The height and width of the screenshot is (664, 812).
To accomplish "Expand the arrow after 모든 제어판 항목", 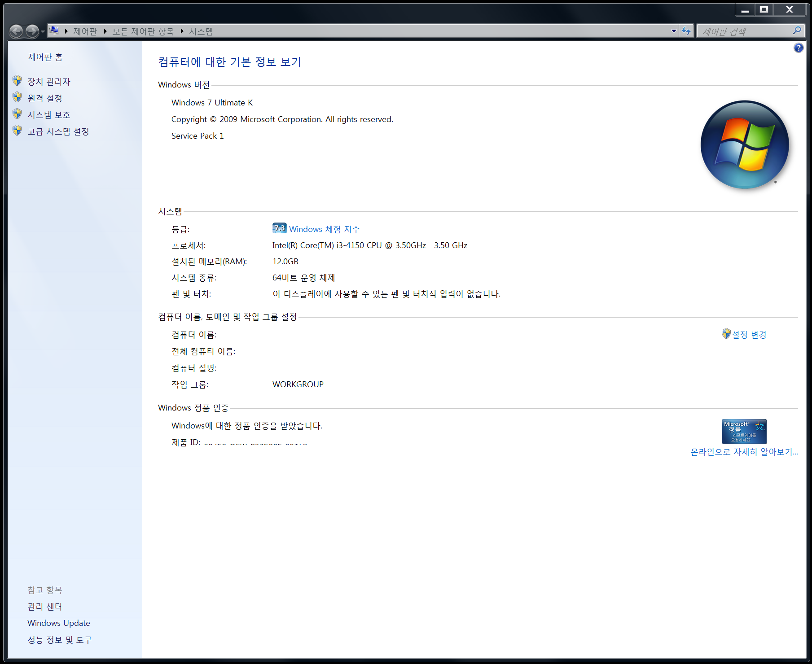I will [x=182, y=31].
